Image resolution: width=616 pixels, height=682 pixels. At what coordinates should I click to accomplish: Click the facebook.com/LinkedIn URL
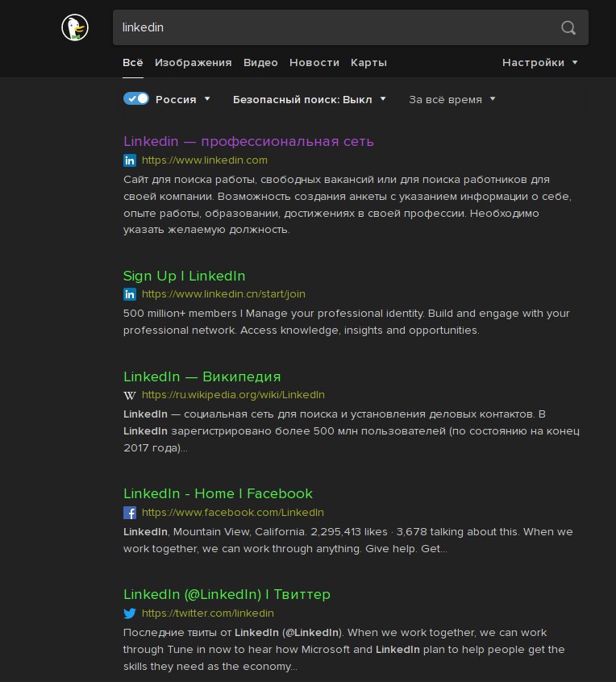click(233, 513)
